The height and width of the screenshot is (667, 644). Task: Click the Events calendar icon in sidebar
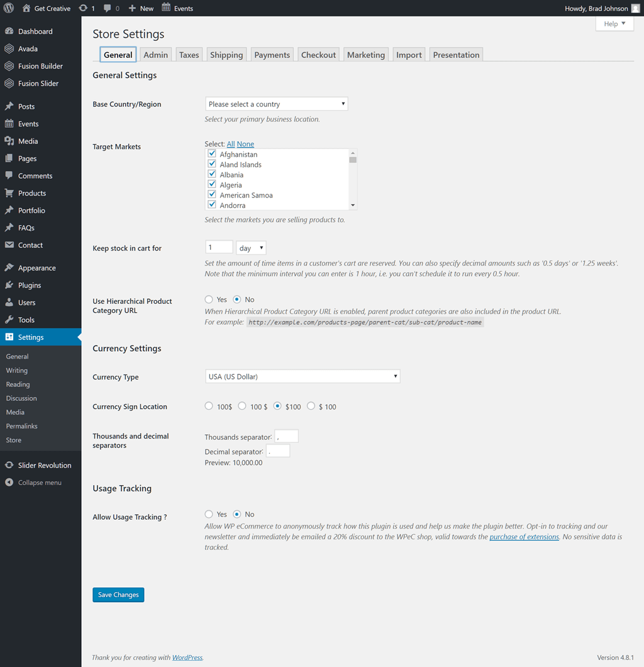pos(9,124)
